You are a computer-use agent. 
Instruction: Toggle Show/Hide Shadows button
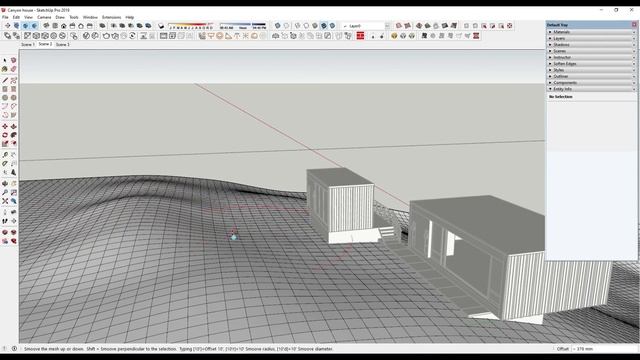161,26
